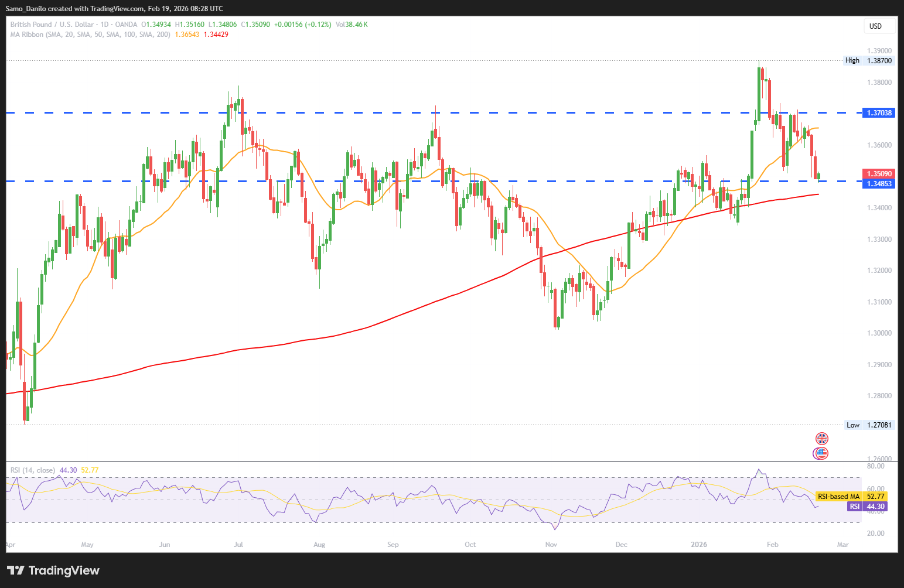
Task: Click the red 1.34429 SMA value
Action: coord(216,35)
